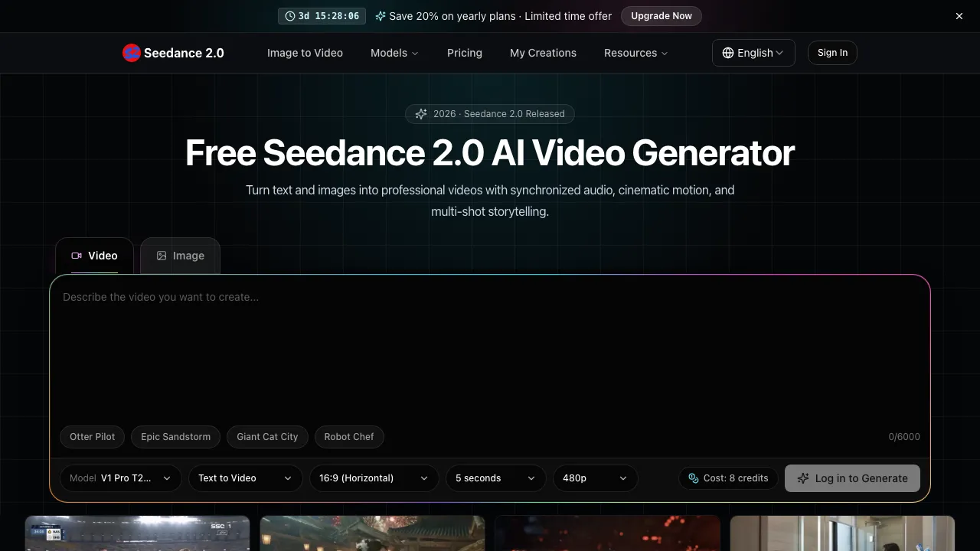Open My Creations
This screenshot has height=551, width=980.
click(x=543, y=53)
